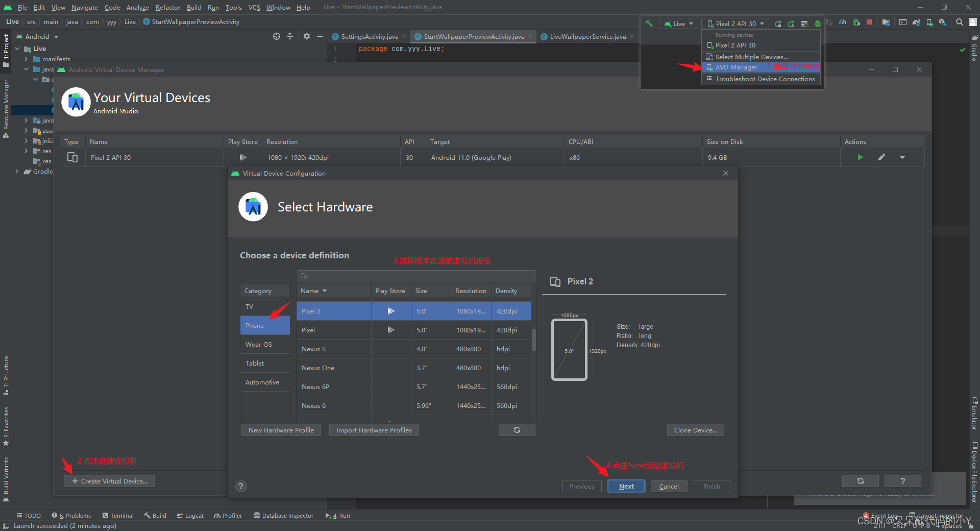Click Sync Project with Gradle Files icon
Viewport: 980px width, 531px height.
[916, 22]
